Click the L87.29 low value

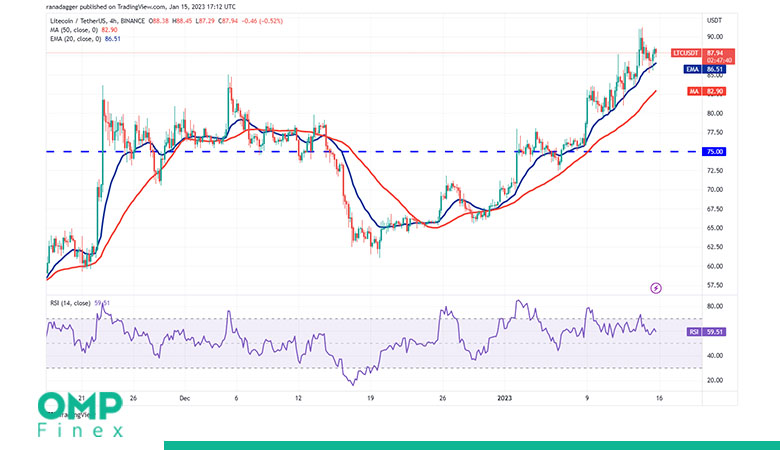205,21
